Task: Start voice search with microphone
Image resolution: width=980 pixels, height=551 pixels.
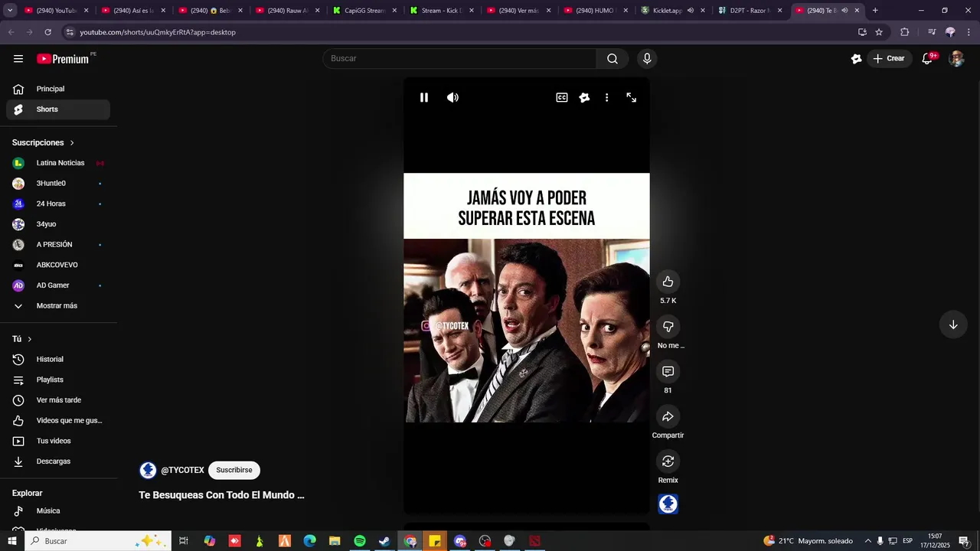Action: (647, 59)
